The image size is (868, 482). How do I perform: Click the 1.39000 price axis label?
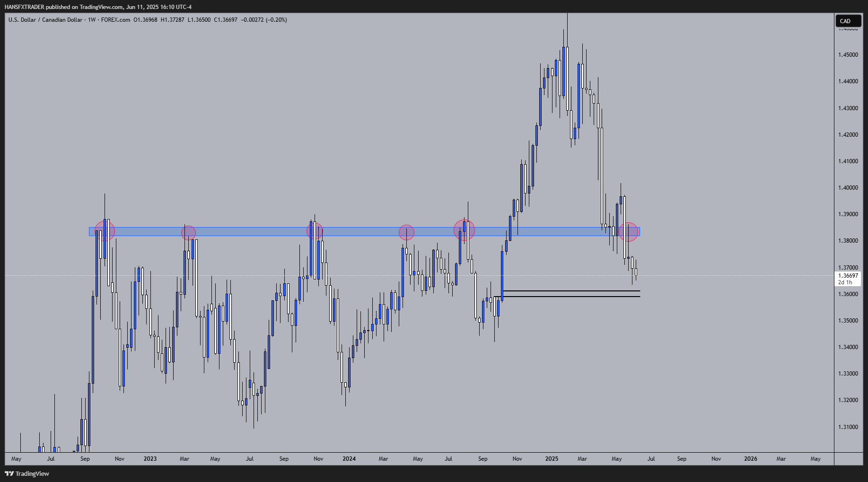848,214
